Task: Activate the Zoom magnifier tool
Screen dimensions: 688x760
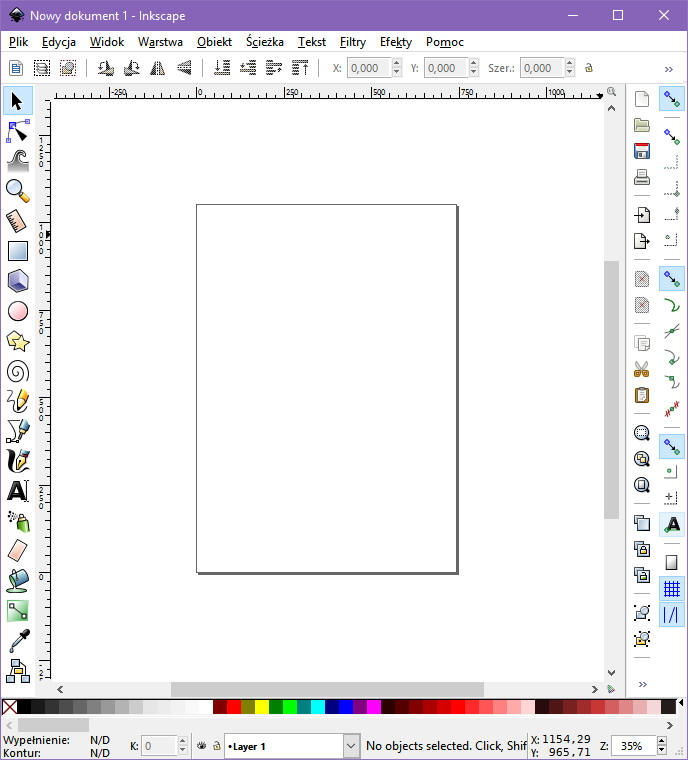Action: click(x=17, y=190)
